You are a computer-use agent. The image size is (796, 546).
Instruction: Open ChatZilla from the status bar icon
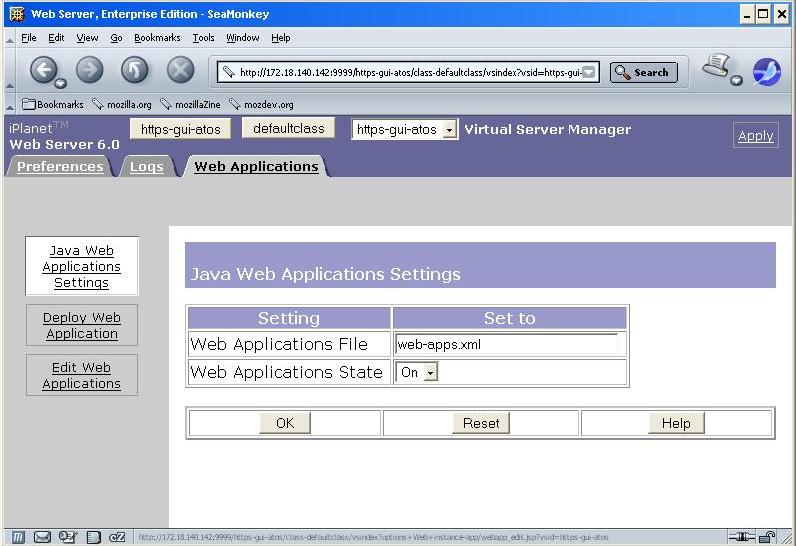pyautogui.click(x=117, y=537)
